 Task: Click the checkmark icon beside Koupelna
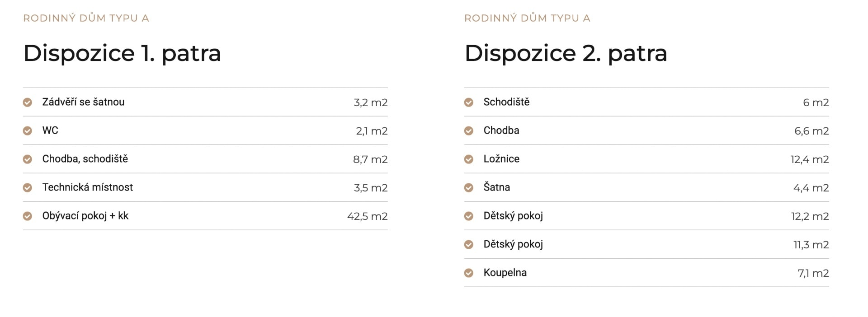tap(469, 273)
